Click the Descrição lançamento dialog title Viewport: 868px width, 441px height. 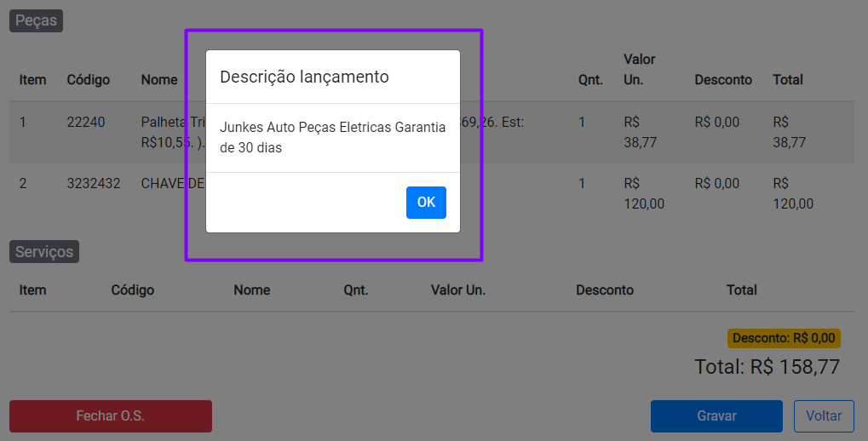point(304,77)
